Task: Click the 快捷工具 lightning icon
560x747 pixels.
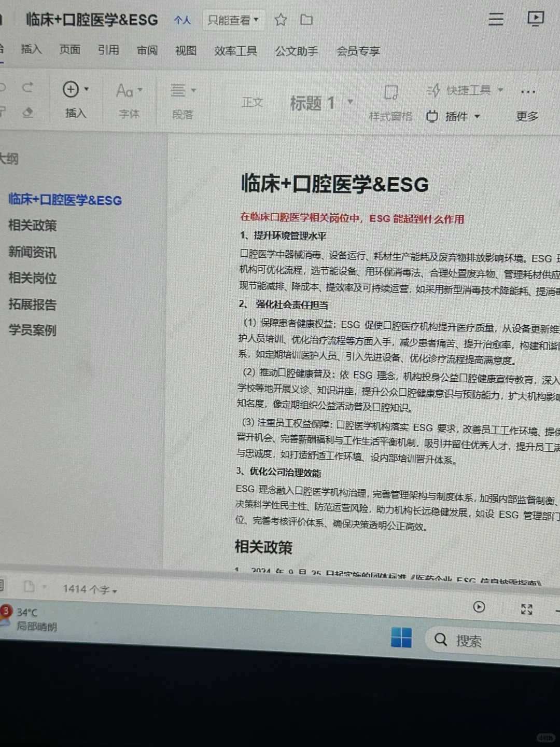Action: (x=433, y=90)
